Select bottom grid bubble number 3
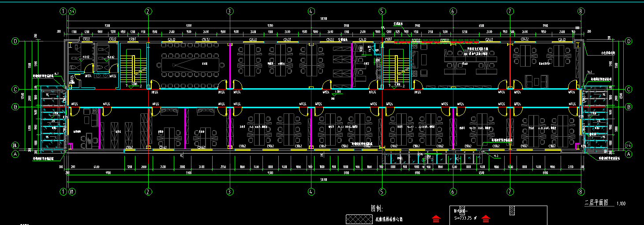The image size is (644, 225). (x=229, y=191)
